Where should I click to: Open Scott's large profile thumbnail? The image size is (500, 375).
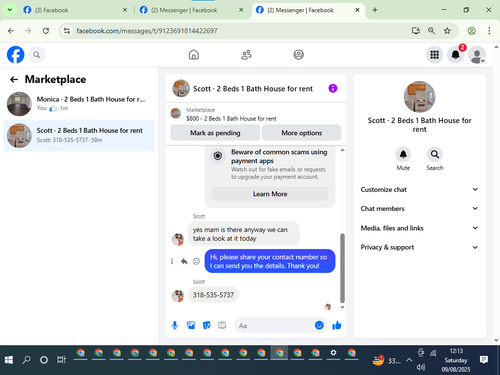(x=419, y=97)
